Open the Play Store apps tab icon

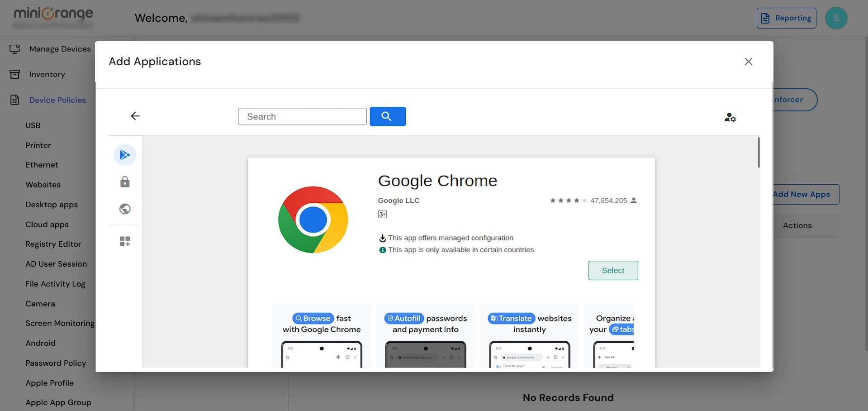pos(125,155)
